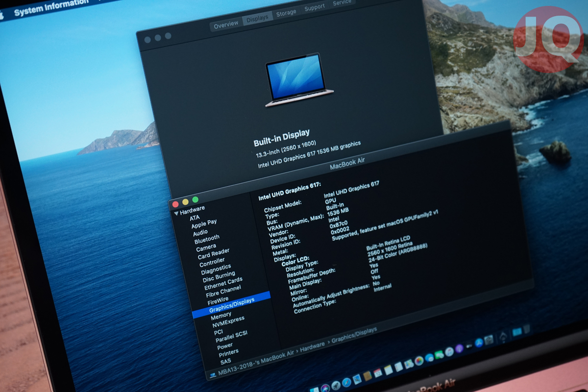588x392 pixels.
Task: Open Messages from the Dock
Action: [429, 358]
